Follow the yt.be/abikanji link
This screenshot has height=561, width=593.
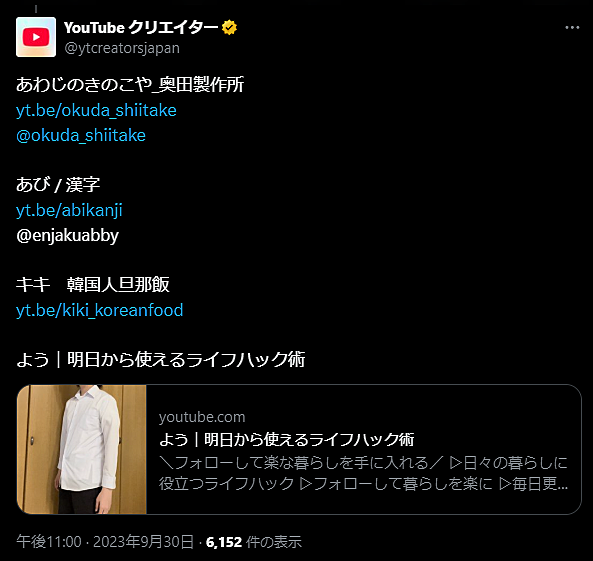click(69, 210)
